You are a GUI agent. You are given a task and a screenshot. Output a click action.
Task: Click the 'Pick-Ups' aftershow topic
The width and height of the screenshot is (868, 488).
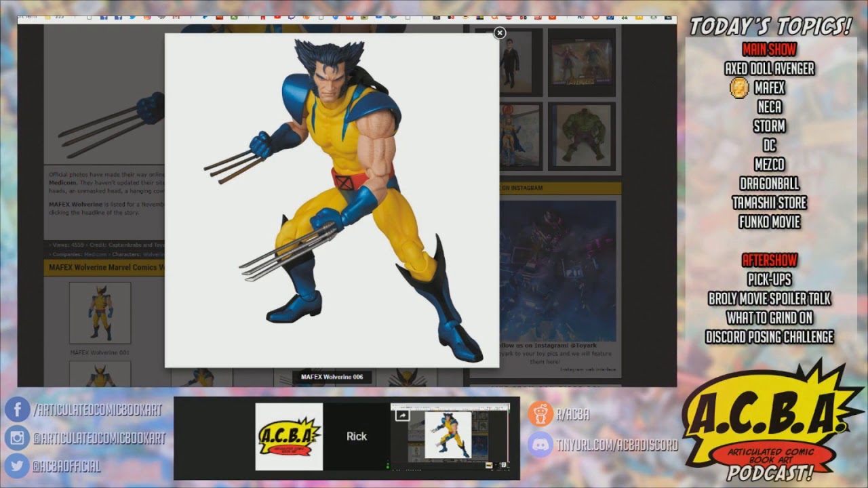769,279
